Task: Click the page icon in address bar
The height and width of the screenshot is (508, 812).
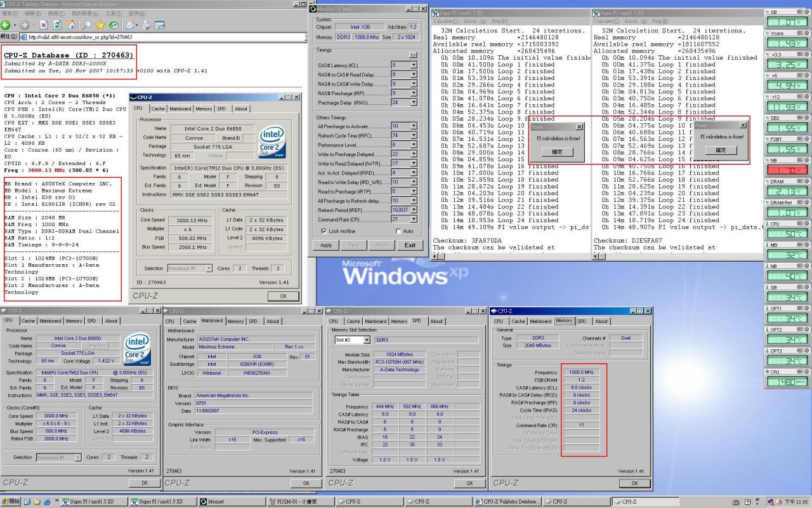Action: coord(23,37)
